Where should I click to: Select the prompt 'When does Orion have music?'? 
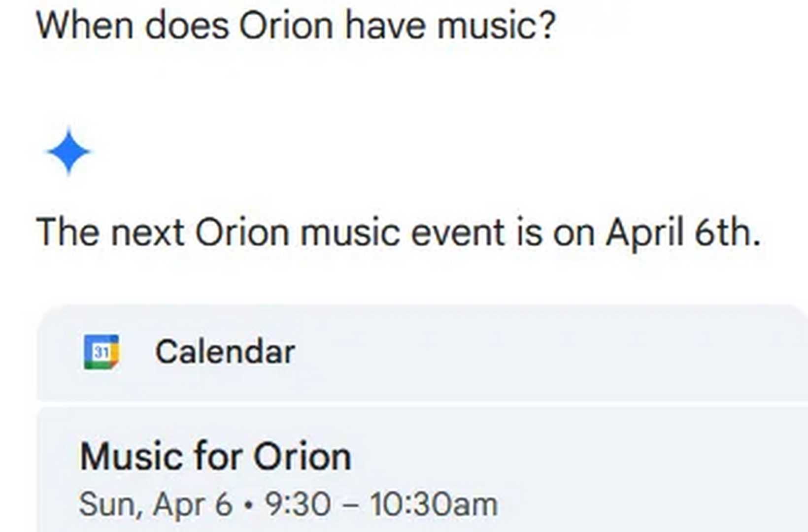point(296,25)
